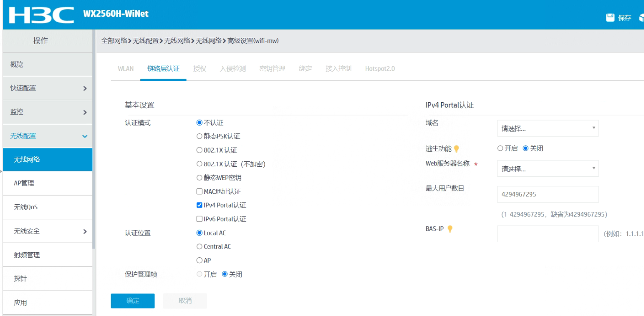The height and width of the screenshot is (316, 644).
Task: Expand 快速配置 sidebar menu
Action: 47,88
